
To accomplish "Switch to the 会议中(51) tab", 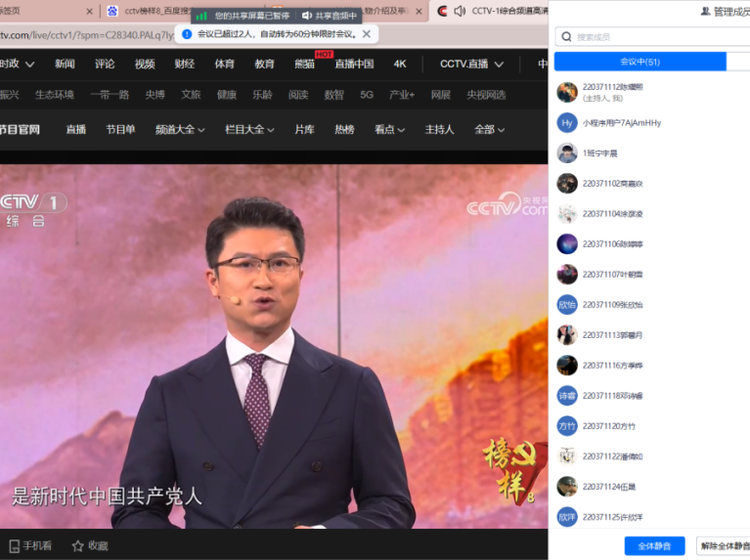I will click(640, 62).
